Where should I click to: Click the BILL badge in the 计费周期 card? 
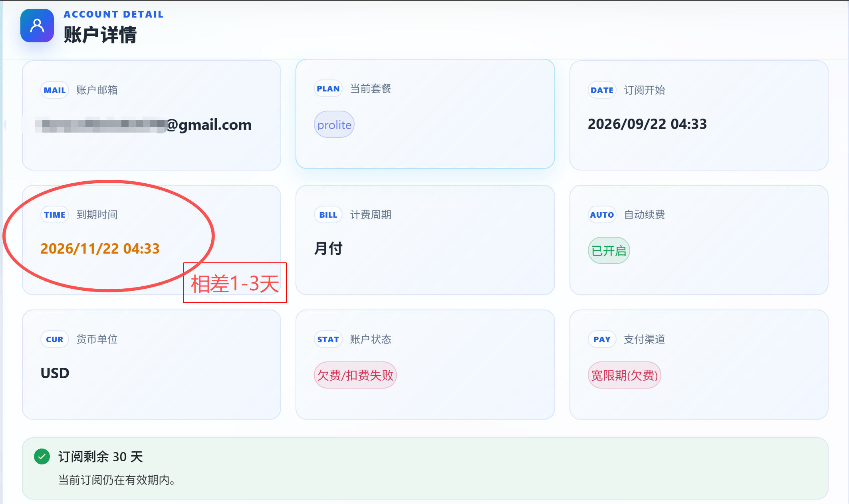point(328,215)
